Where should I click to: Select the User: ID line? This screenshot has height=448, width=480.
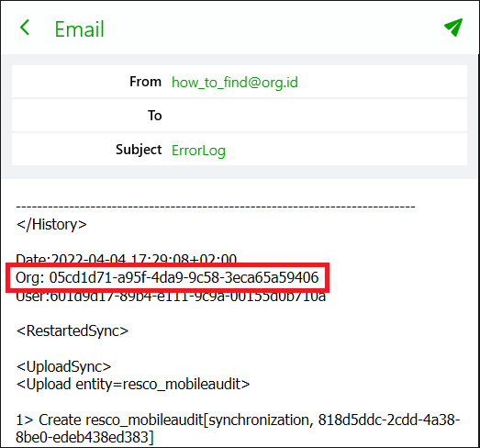[x=171, y=297]
